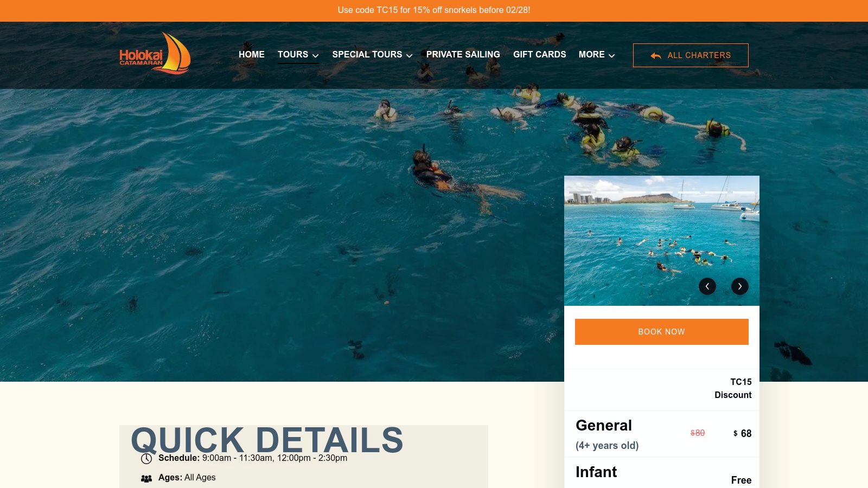This screenshot has width=868, height=488.
Task: Click the back arrow icon beside All Charters
Action: coord(655,55)
